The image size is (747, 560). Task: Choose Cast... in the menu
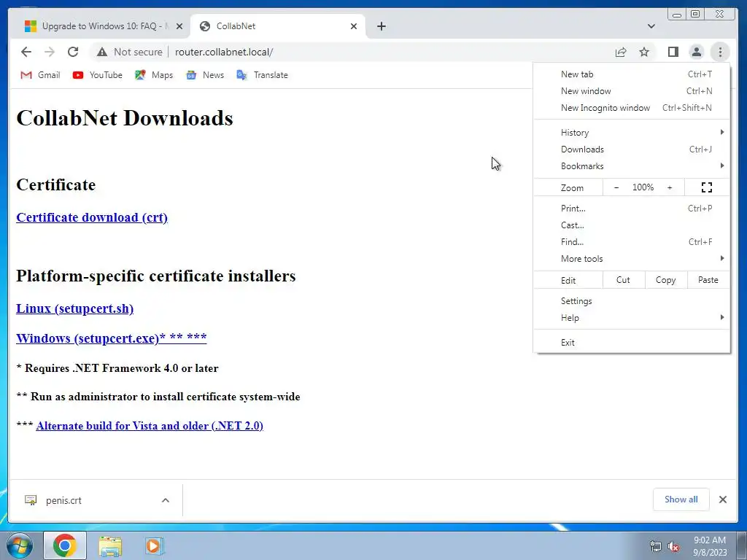point(632,225)
